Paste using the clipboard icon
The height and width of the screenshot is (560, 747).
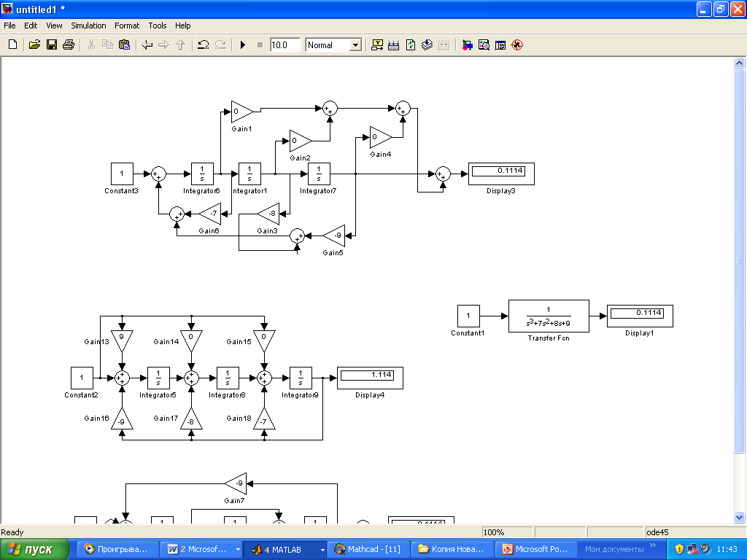point(124,44)
